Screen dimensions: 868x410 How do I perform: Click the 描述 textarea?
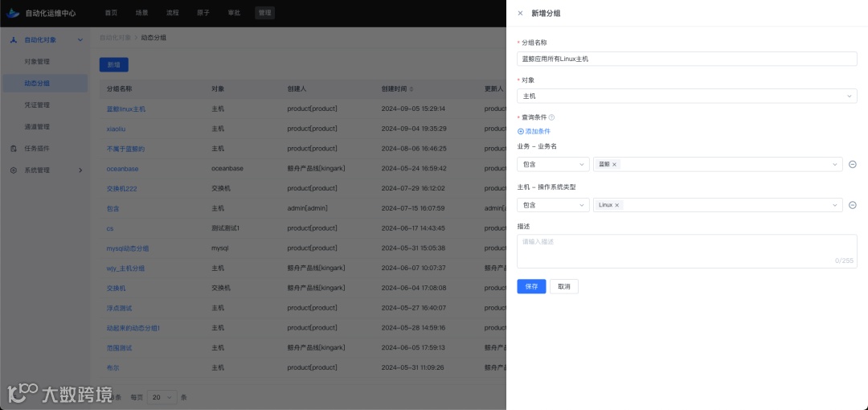pyautogui.click(x=687, y=251)
